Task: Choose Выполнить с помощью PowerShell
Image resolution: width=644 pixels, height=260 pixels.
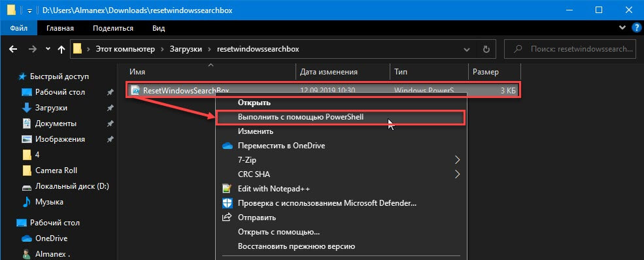Action: coord(341,118)
